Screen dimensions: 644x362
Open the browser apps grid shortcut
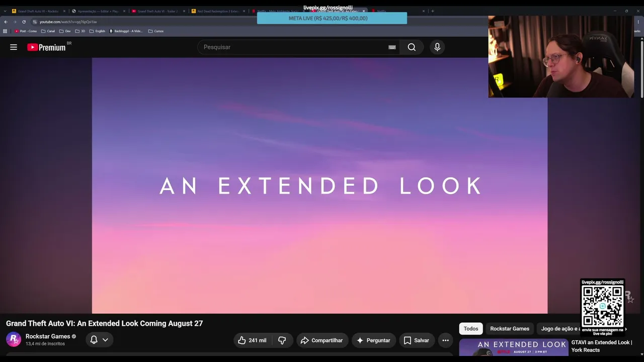pos(5,31)
